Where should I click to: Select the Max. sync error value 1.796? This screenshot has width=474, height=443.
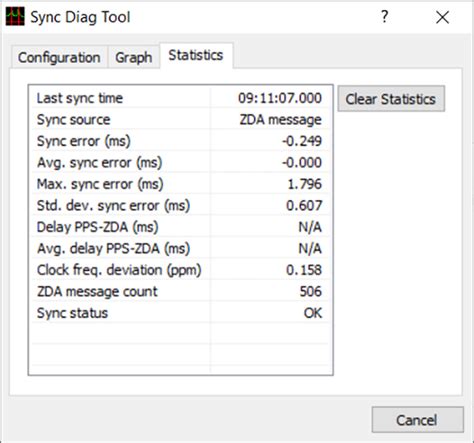(x=305, y=184)
